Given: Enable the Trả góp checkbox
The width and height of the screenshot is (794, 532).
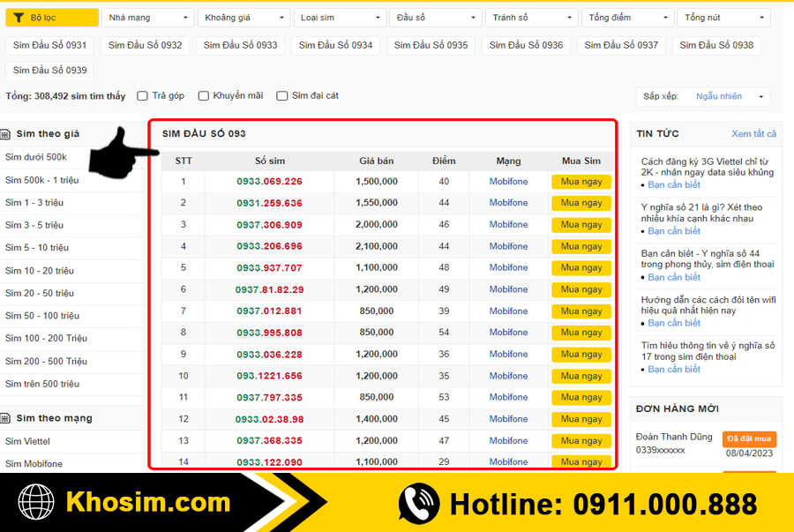Looking at the screenshot, I should [x=143, y=96].
